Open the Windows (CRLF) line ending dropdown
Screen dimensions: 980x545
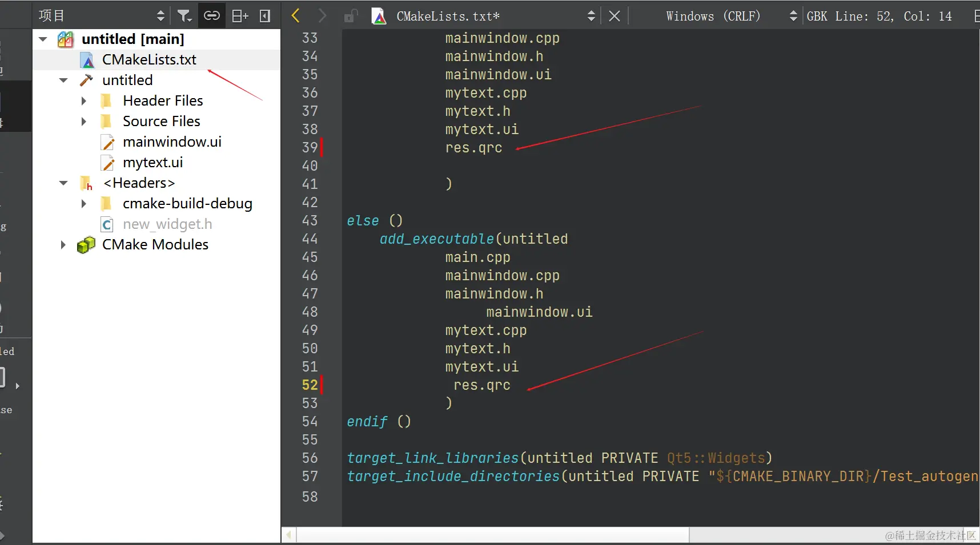coord(793,16)
